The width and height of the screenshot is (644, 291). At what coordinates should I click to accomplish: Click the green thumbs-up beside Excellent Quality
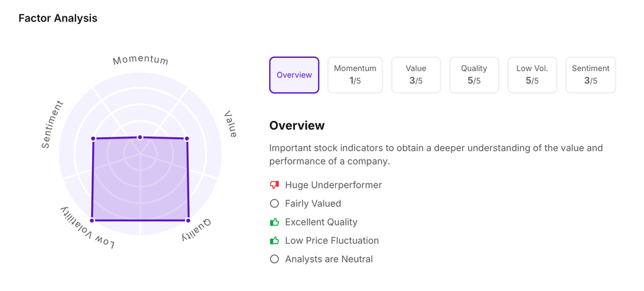(x=274, y=222)
